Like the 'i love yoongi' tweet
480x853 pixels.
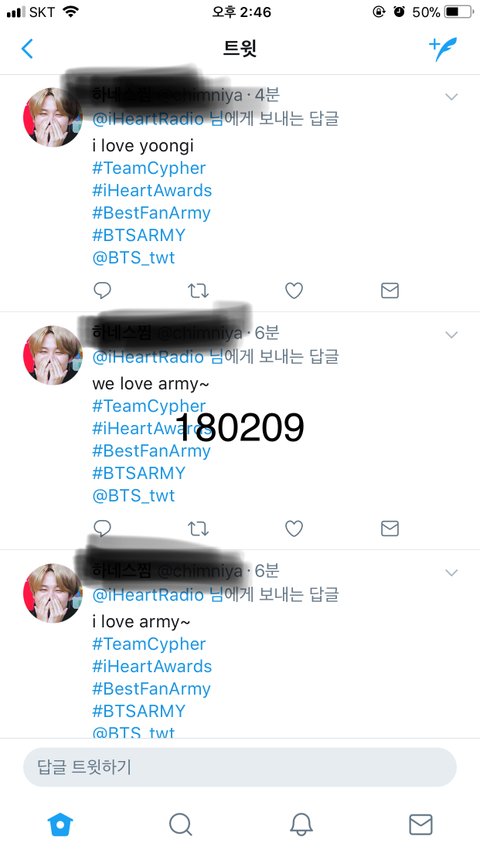coord(294,291)
